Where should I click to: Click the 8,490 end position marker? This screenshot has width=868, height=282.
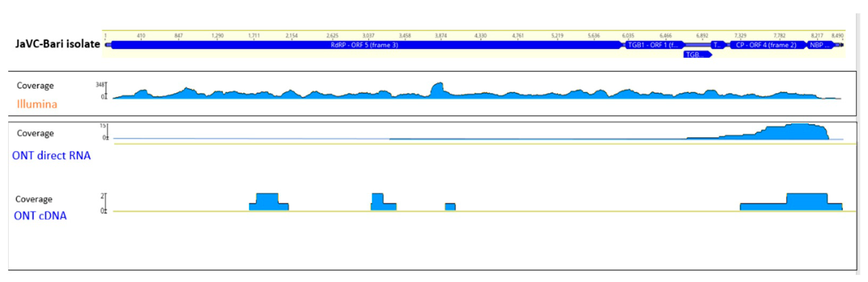(837, 36)
